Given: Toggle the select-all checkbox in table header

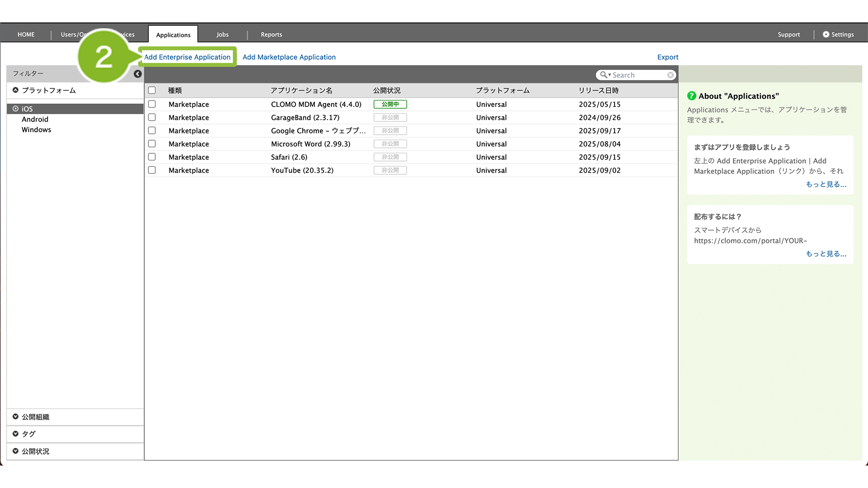Looking at the screenshot, I should (152, 90).
